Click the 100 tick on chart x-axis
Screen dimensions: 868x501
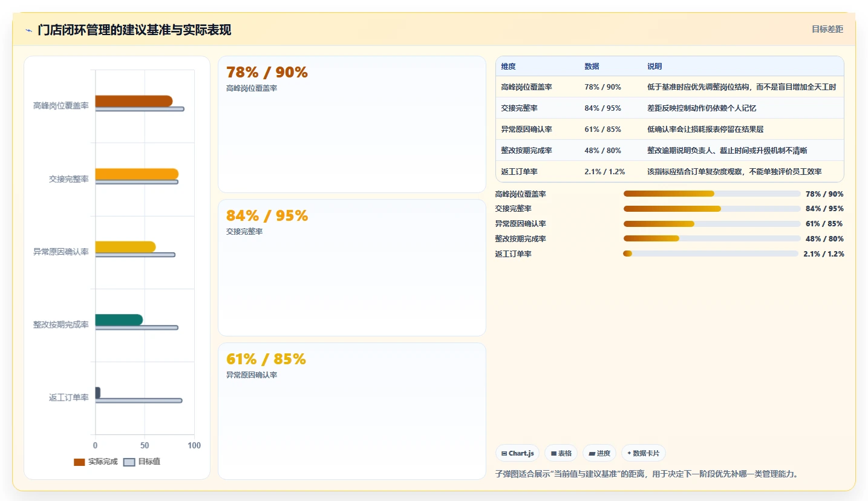(194, 445)
